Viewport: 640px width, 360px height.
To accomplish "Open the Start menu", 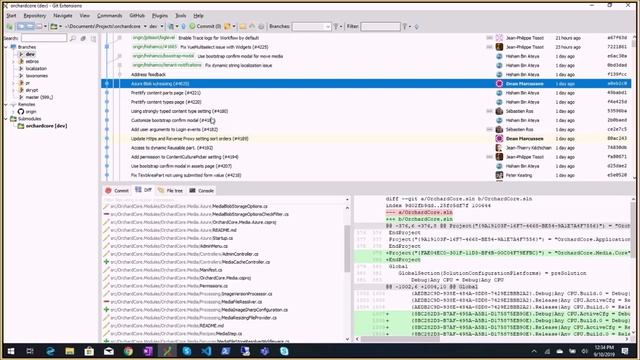I will click(x=11, y=16).
